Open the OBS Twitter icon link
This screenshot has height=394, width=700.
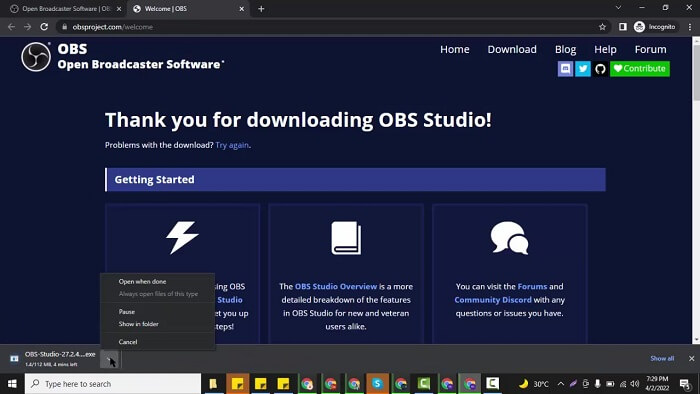pyautogui.click(x=583, y=69)
